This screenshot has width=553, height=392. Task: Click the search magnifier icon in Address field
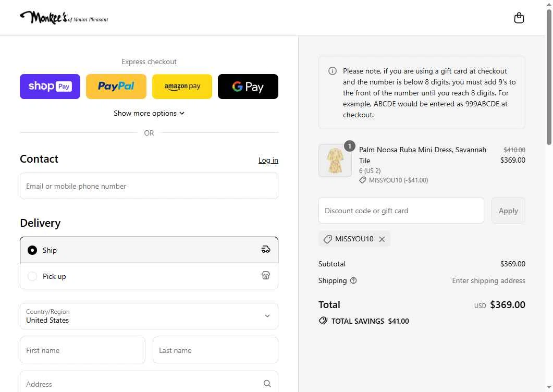point(267,384)
